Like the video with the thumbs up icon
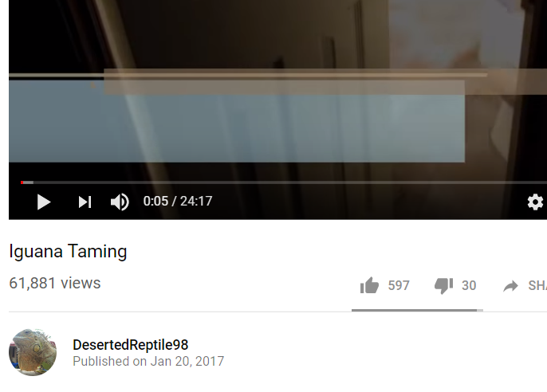The width and height of the screenshot is (547, 392). tap(369, 285)
